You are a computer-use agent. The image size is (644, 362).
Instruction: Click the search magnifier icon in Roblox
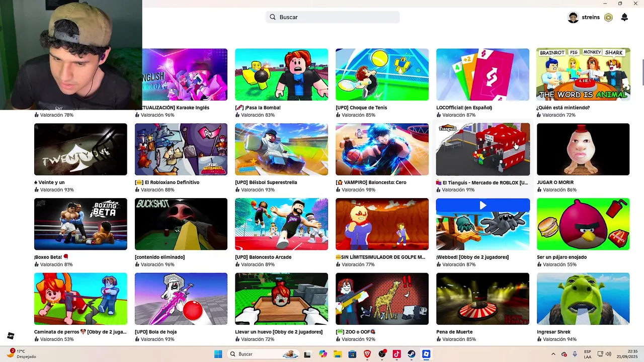tap(273, 17)
